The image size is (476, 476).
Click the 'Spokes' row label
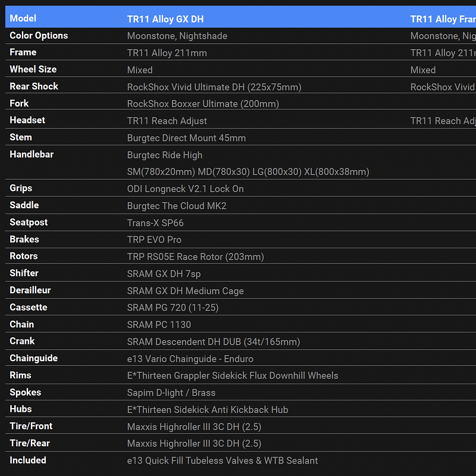(25, 392)
